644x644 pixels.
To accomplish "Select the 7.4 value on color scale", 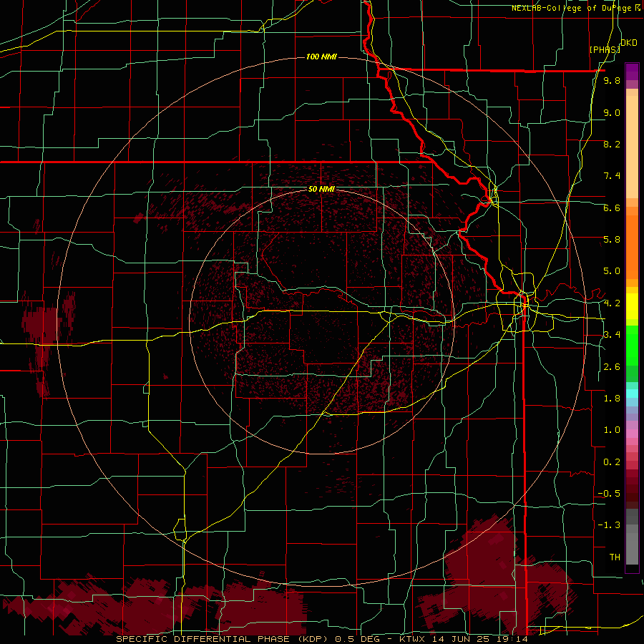I will click(612, 176).
